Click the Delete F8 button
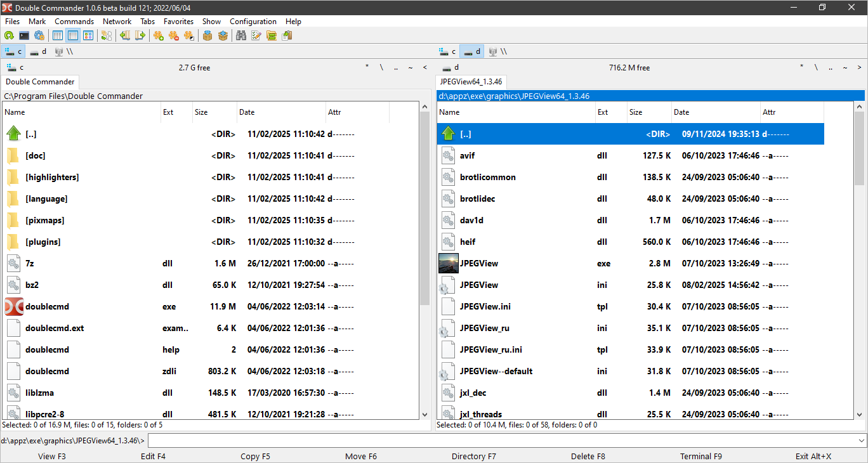The width and height of the screenshot is (868, 463). pyautogui.click(x=588, y=456)
